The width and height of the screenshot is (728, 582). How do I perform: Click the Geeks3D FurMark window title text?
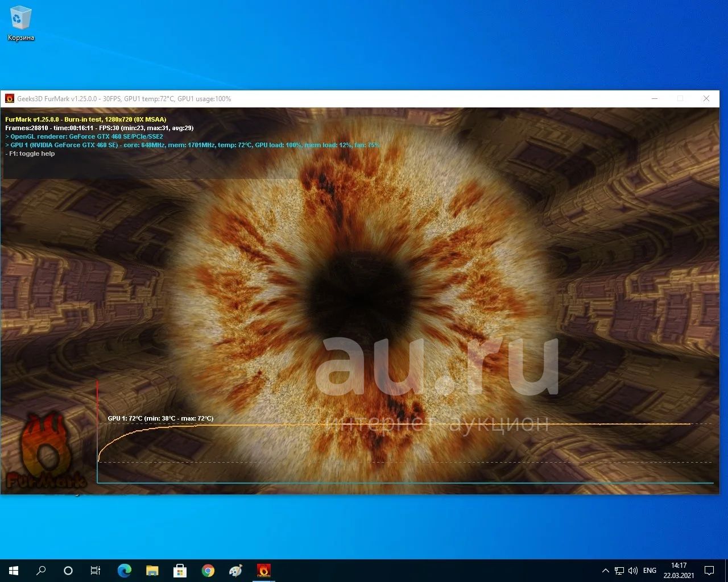point(124,98)
